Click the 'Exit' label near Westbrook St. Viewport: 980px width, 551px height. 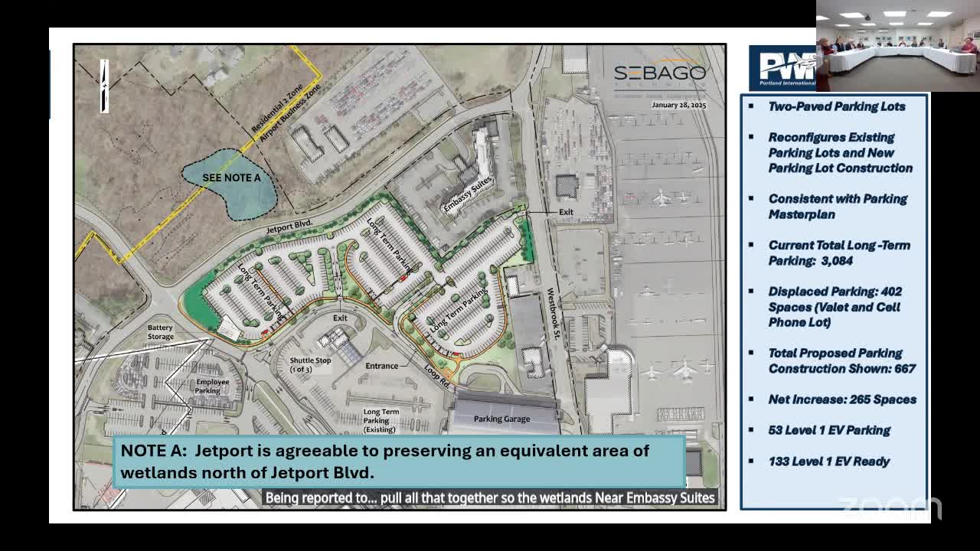566,212
